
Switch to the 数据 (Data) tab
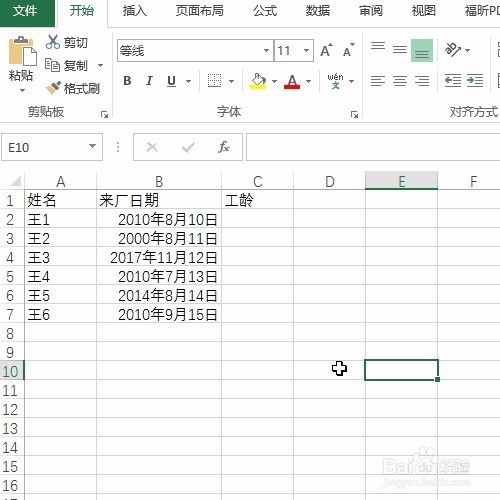click(x=318, y=11)
